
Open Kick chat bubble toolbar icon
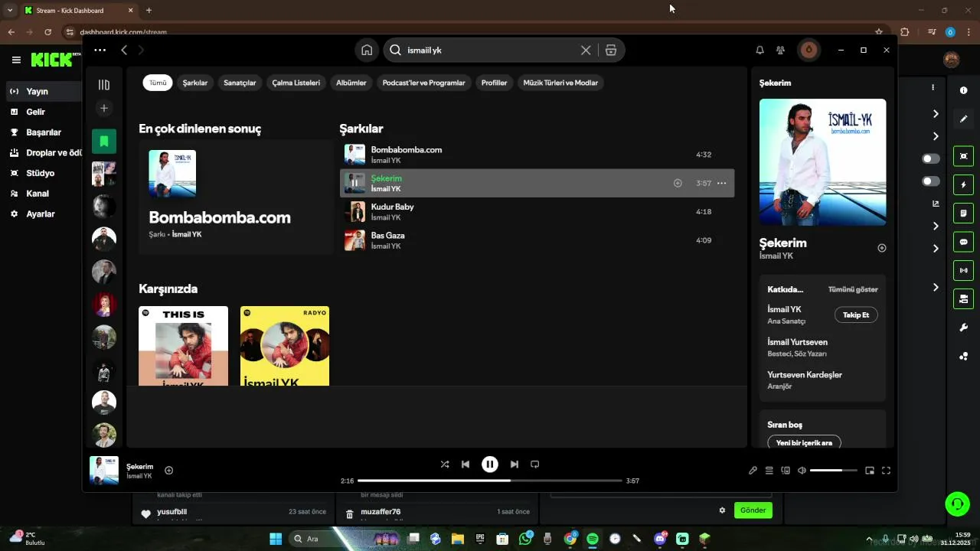(963, 242)
